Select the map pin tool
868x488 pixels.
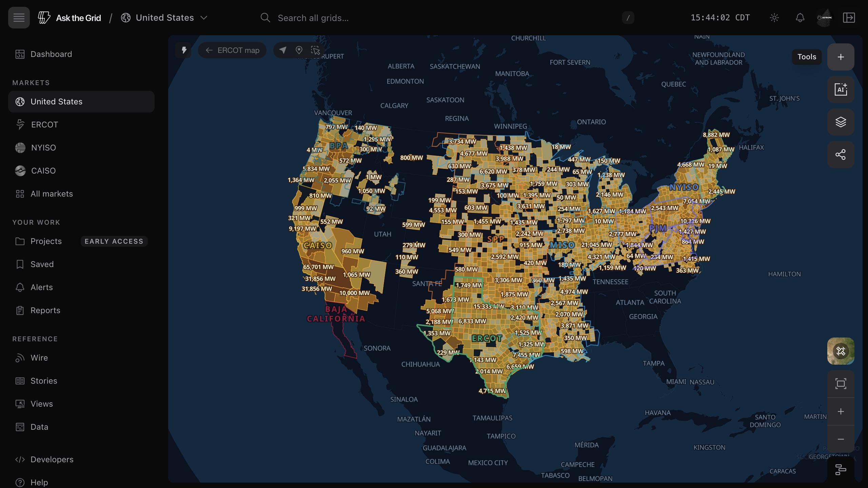click(x=299, y=50)
